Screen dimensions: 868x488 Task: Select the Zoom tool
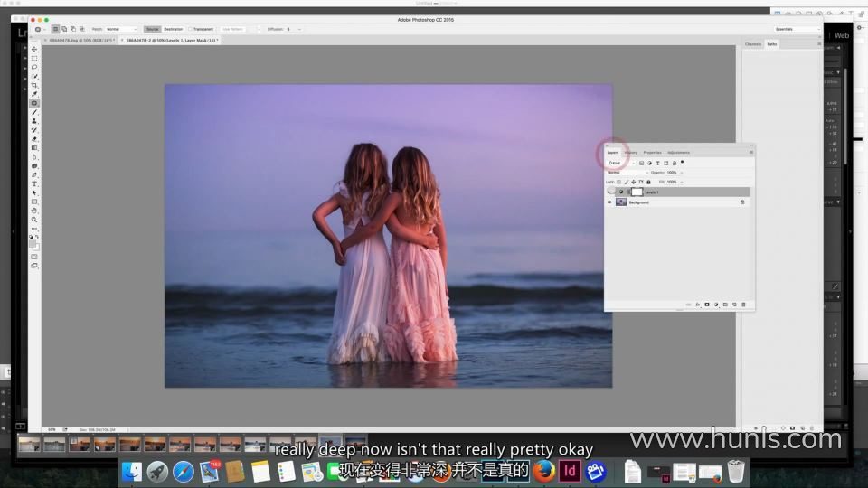(x=34, y=220)
